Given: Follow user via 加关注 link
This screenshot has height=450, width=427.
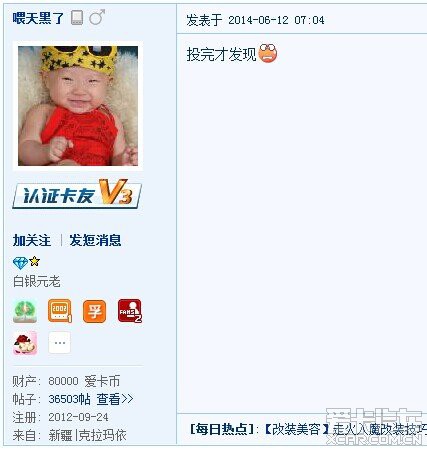Looking at the screenshot, I should pos(32,240).
